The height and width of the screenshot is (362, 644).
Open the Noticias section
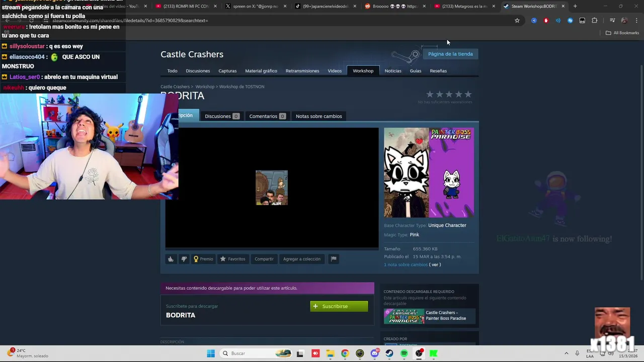[393, 71]
